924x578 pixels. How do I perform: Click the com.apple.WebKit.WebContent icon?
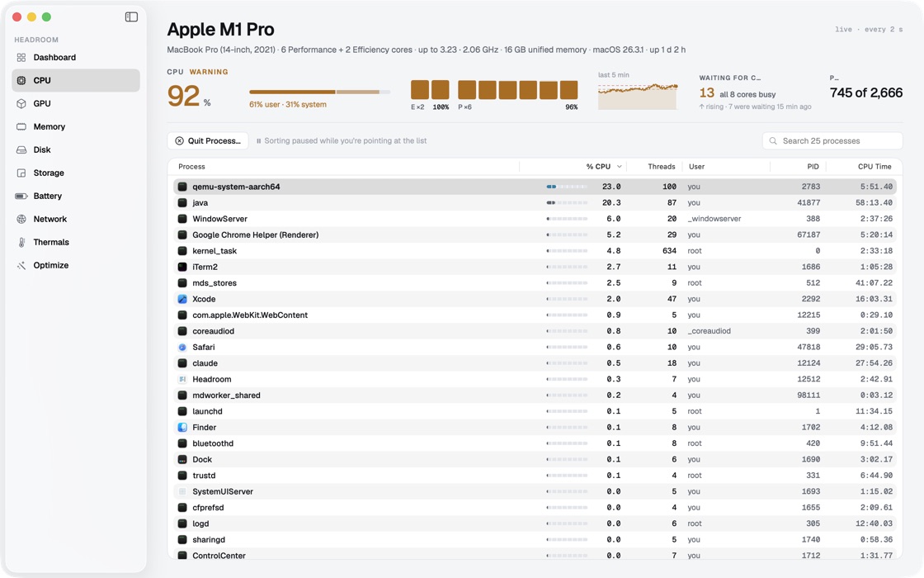[x=182, y=315]
